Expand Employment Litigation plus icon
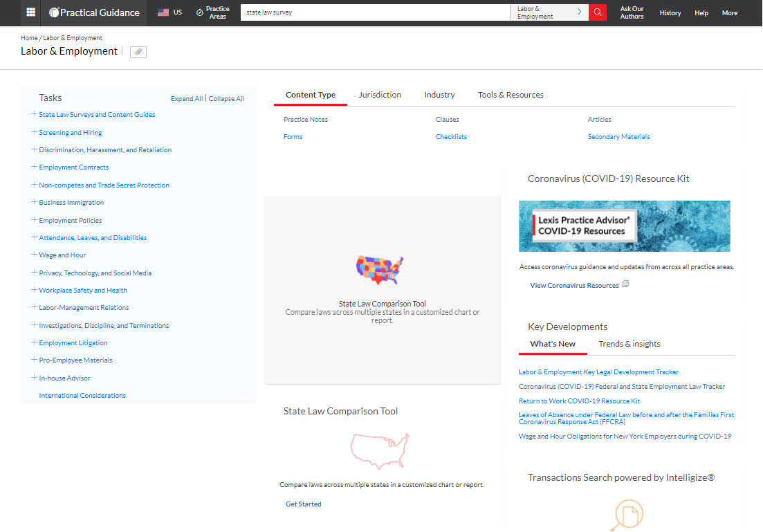 tap(34, 342)
